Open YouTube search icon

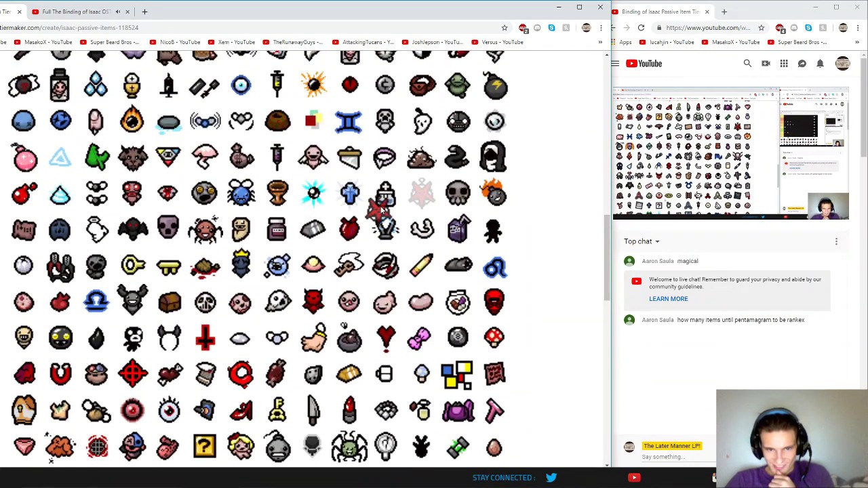pos(747,64)
